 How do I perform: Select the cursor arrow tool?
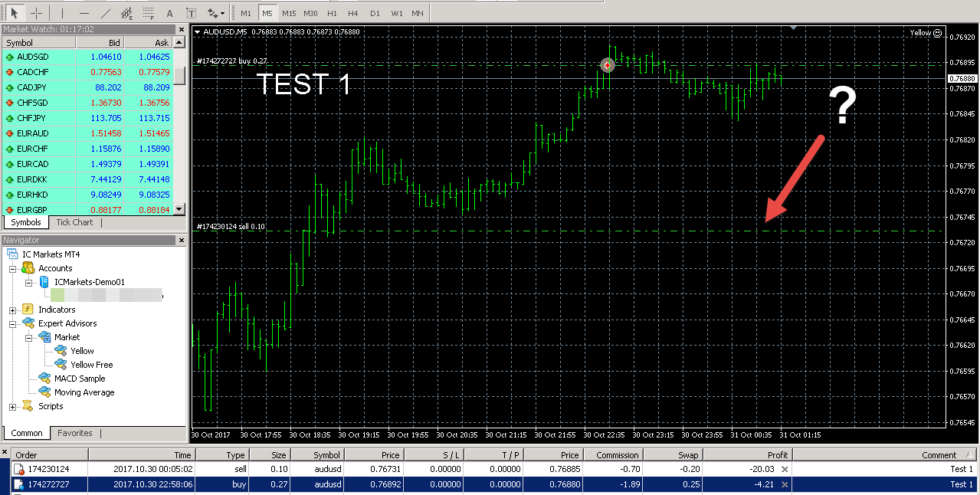click(x=13, y=13)
